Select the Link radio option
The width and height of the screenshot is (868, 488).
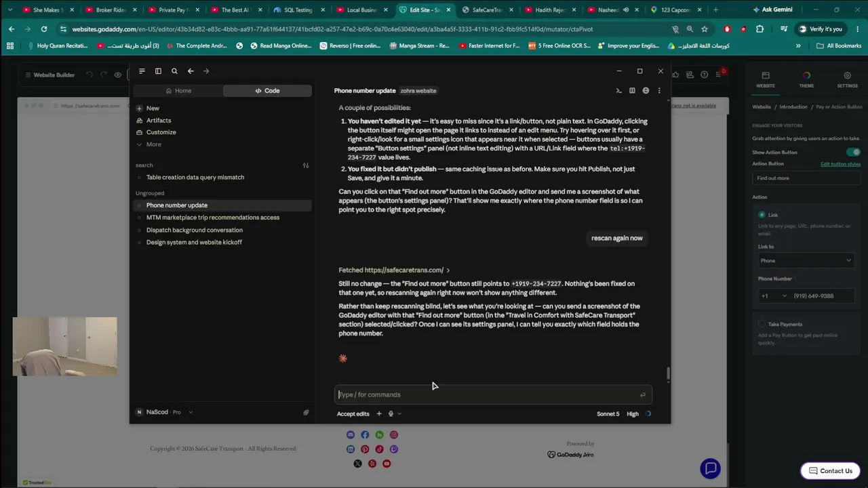point(762,215)
